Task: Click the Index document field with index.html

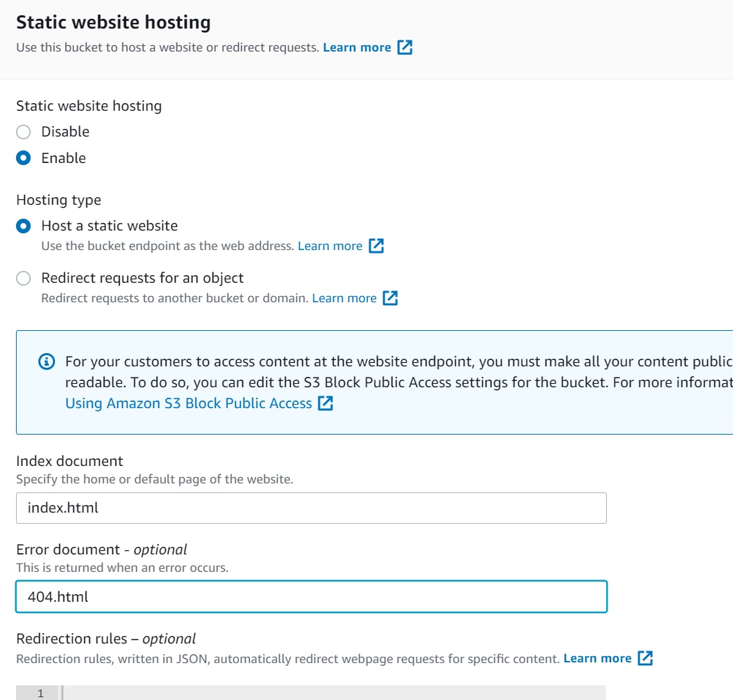Action: pos(311,508)
